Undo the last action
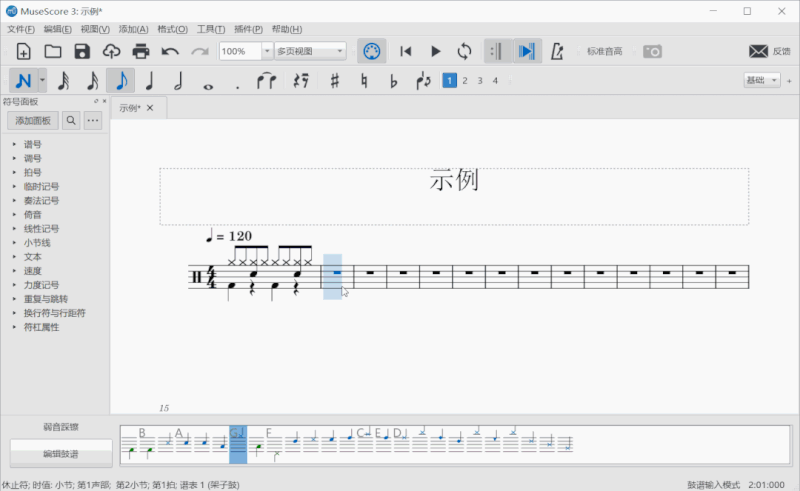800x491 pixels. click(x=170, y=52)
